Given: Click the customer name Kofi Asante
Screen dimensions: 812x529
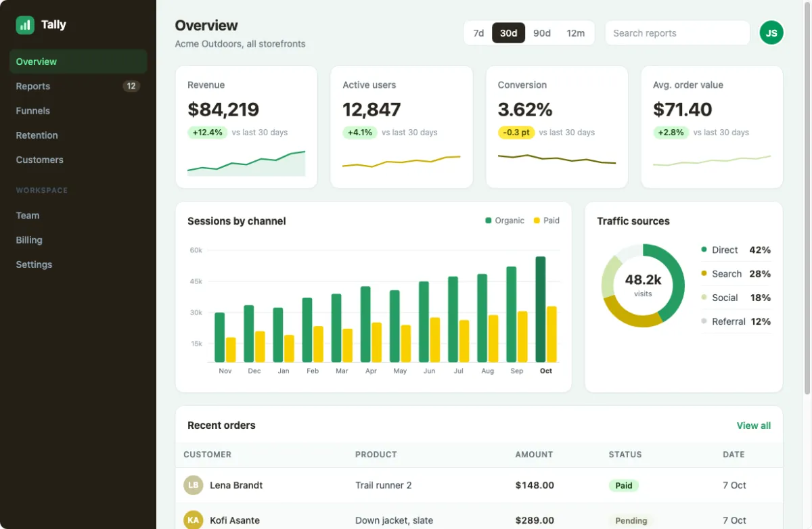Looking at the screenshot, I should [x=235, y=520].
